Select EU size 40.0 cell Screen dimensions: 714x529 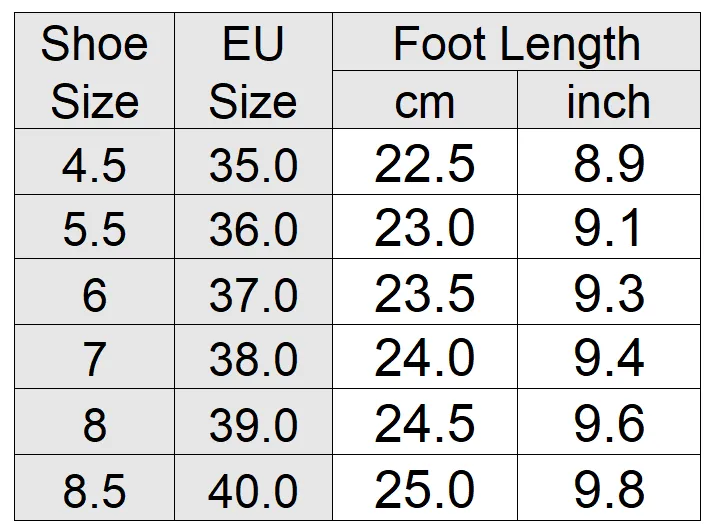click(253, 487)
